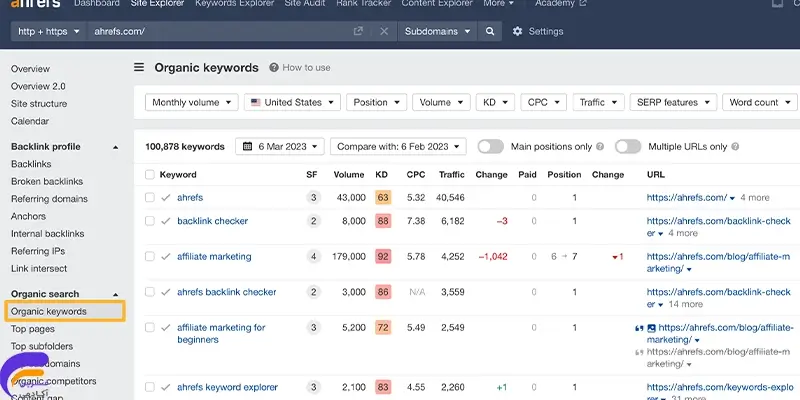Click the search magnifier icon in URL bar
Image resolution: width=800 pixels, height=400 pixels.
tap(489, 31)
